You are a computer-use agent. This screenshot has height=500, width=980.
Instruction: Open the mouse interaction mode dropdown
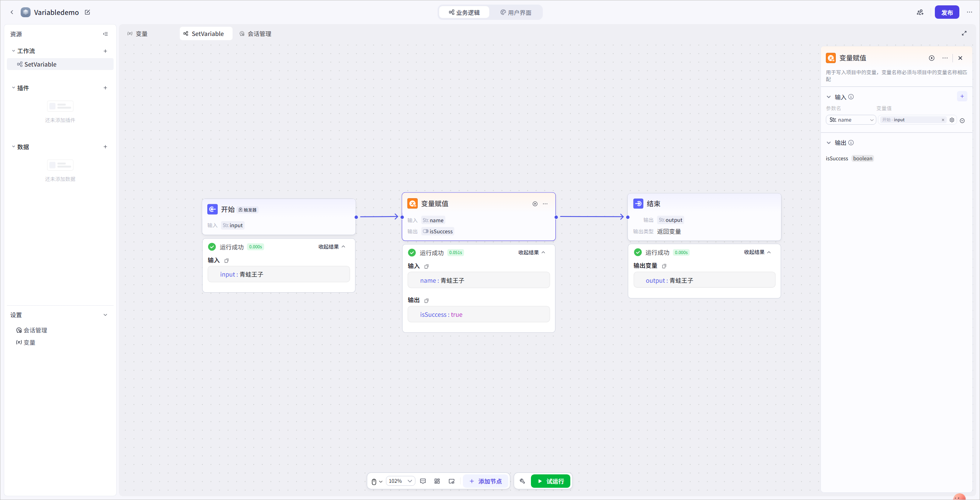click(x=377, y=481)
